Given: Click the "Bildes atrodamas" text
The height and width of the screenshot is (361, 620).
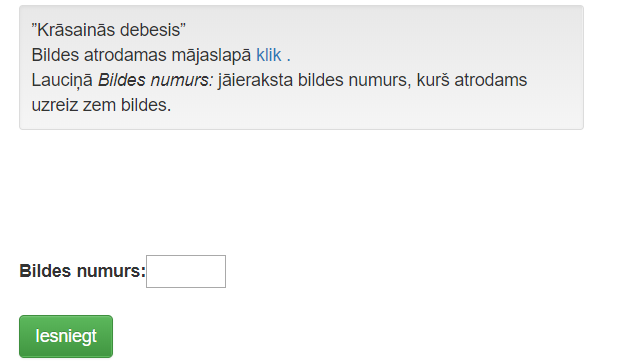Looking at the screenshot, I should [99, 55].
